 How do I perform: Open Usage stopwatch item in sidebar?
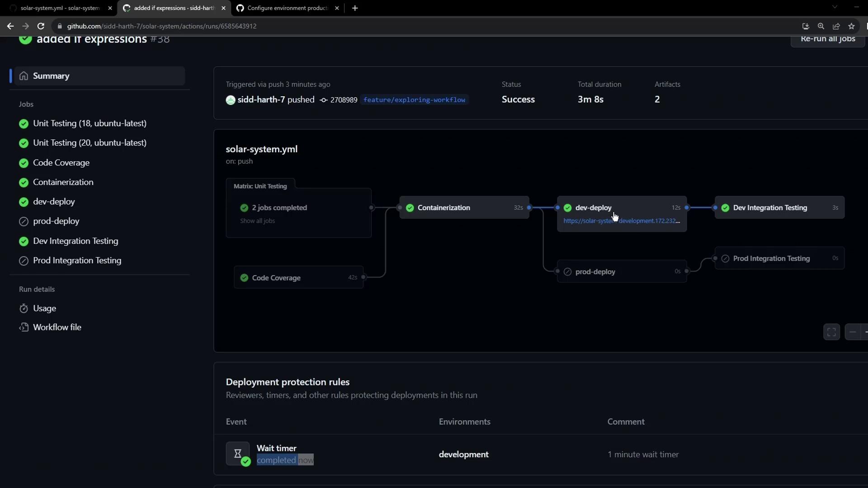point(44,308)
